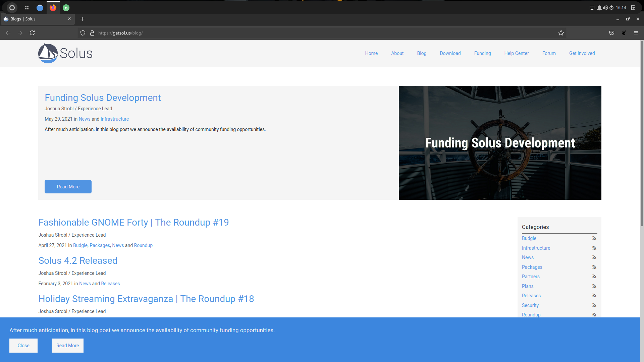The height and width of the screenshot is (362, 644).
Task: Click Releases tag on the February 3 post
Action: (110, 284)
